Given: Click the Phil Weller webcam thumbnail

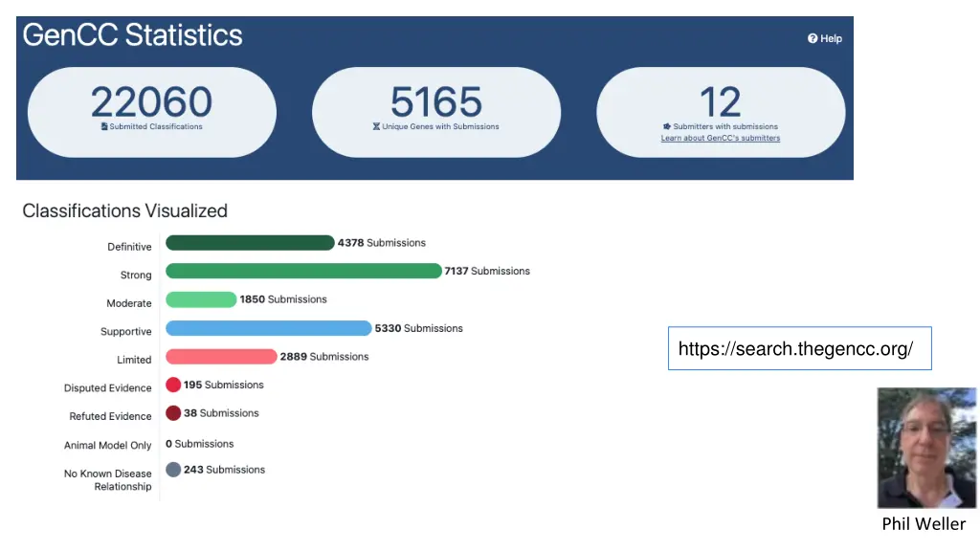Looking at the screenshot, I should tap(926, 448).
